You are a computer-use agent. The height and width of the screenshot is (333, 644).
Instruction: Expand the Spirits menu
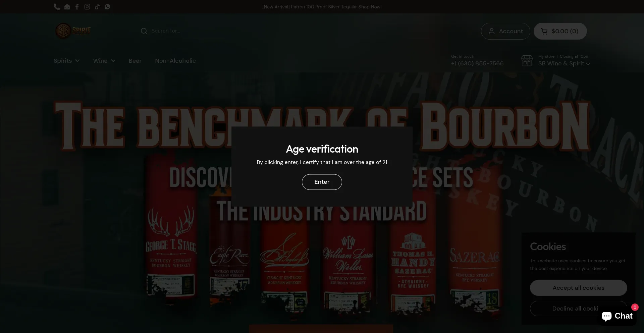click(66, 61)
